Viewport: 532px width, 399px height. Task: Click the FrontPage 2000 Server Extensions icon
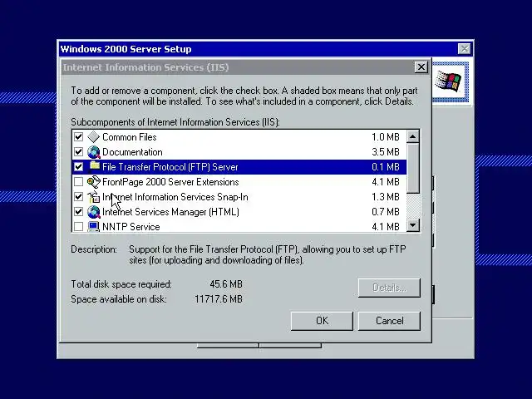pos(94,182)
